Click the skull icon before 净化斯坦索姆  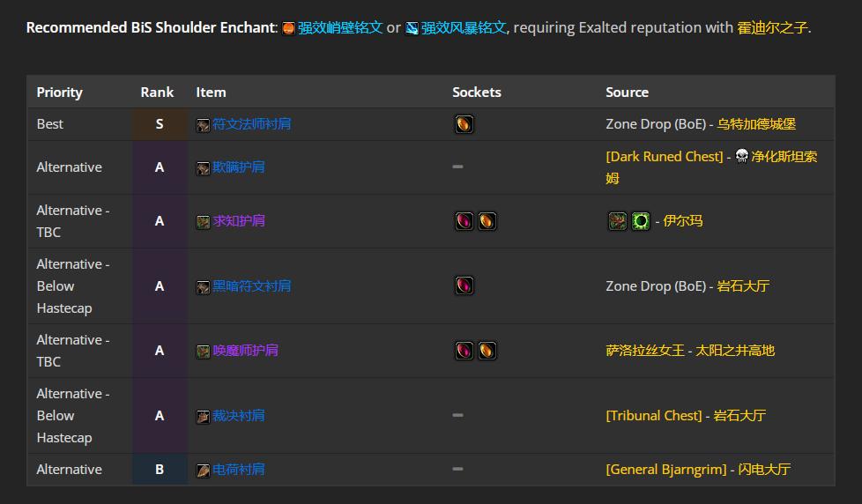coord(741,157)
